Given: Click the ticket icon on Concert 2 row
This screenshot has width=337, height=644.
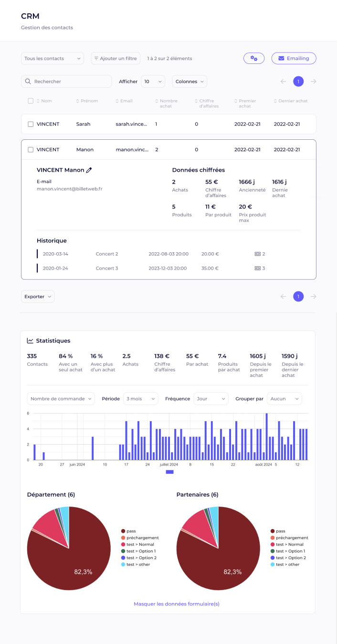Looking at the screenshot, I should [x=258, y=254].
